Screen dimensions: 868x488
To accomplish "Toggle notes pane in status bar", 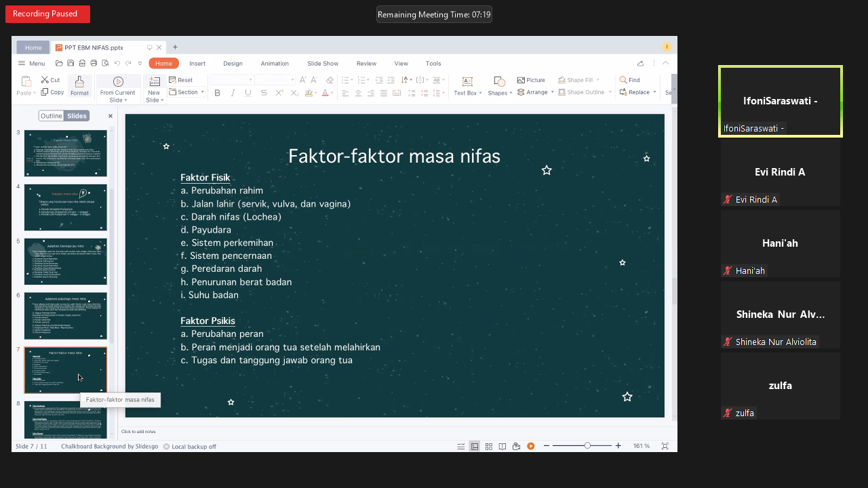I will [x=461, y=446].
